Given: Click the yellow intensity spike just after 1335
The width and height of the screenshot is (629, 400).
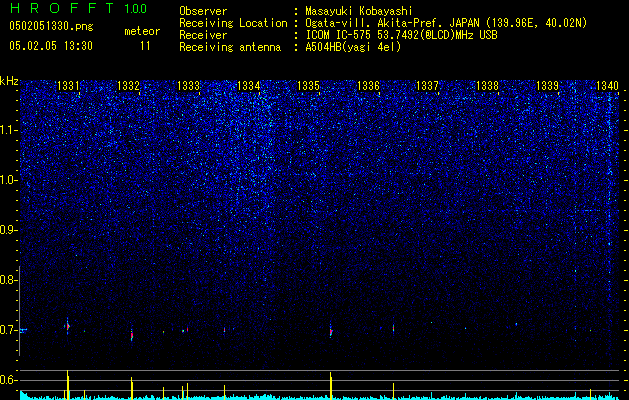Looking at the screenshot, I should (x=331, y=386).
